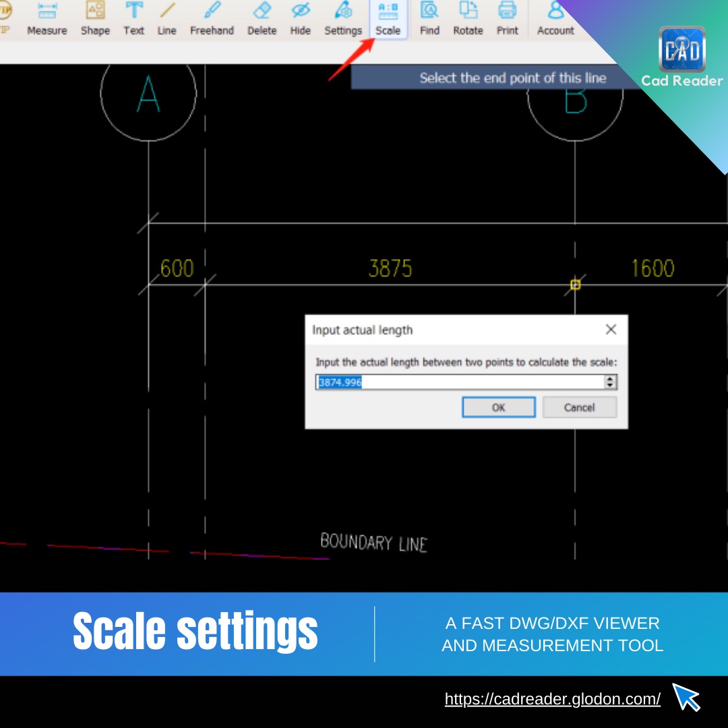728x728 pixels.
Task: Close the Input actual length dialog
Action: coord(611,330)
